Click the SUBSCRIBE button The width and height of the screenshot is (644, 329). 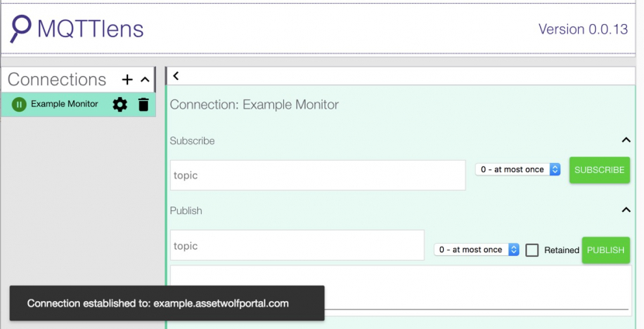tap(599, 170)
